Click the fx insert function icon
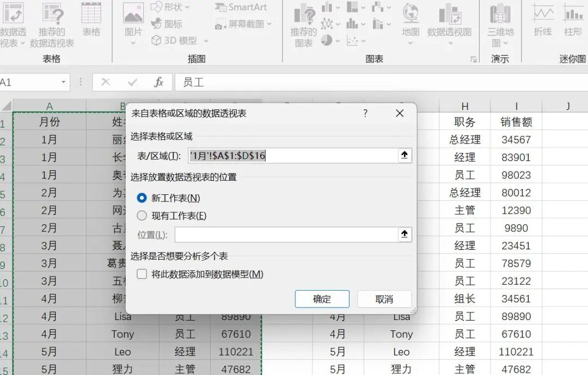This screenshot has width=588, height=375. 159,82
